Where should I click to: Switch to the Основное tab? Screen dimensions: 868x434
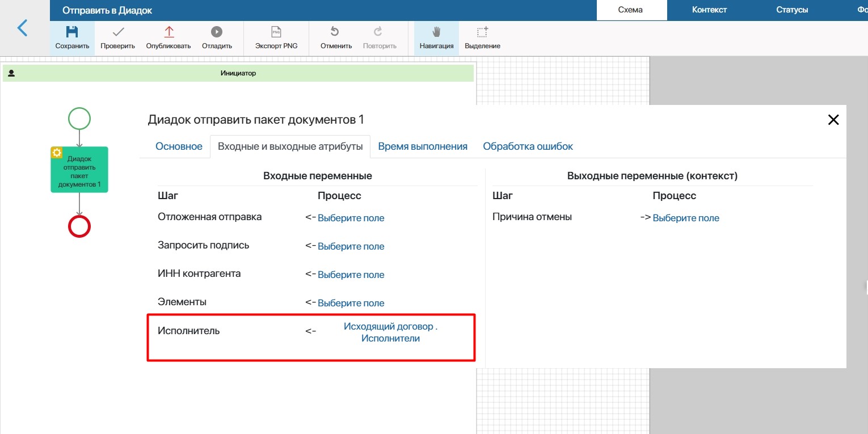(179, 146)
